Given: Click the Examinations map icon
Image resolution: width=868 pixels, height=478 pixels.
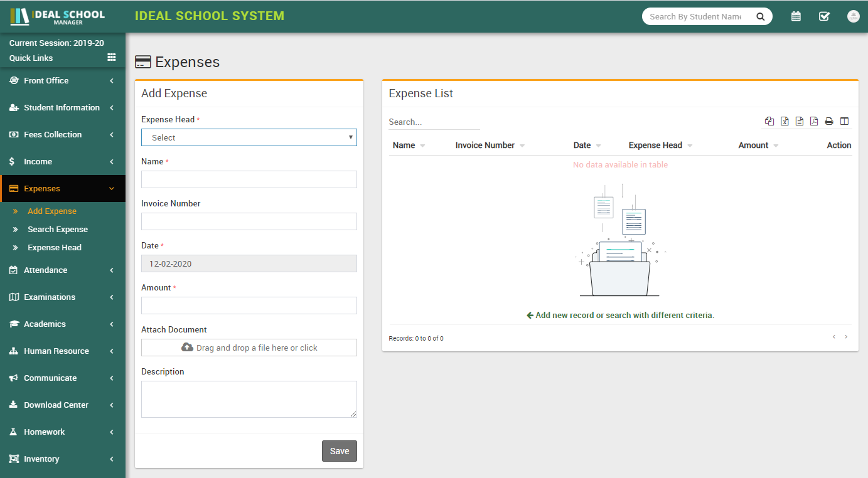Looking at the screenshot, I should [14, 297].
